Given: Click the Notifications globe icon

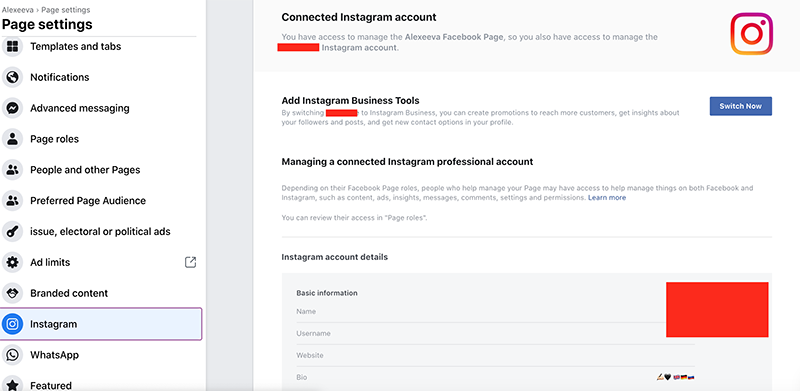Looking at the screenshot, I should pos(12,77).
